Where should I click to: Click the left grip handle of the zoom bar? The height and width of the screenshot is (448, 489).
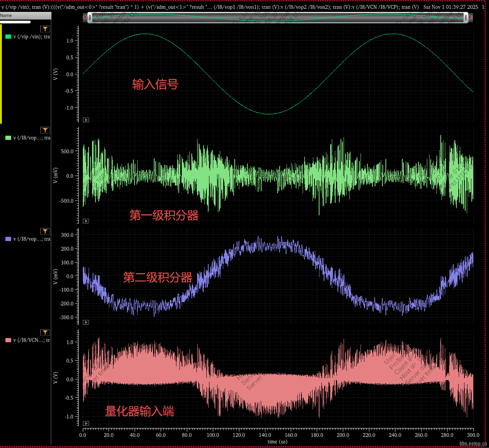coord(90,18)
